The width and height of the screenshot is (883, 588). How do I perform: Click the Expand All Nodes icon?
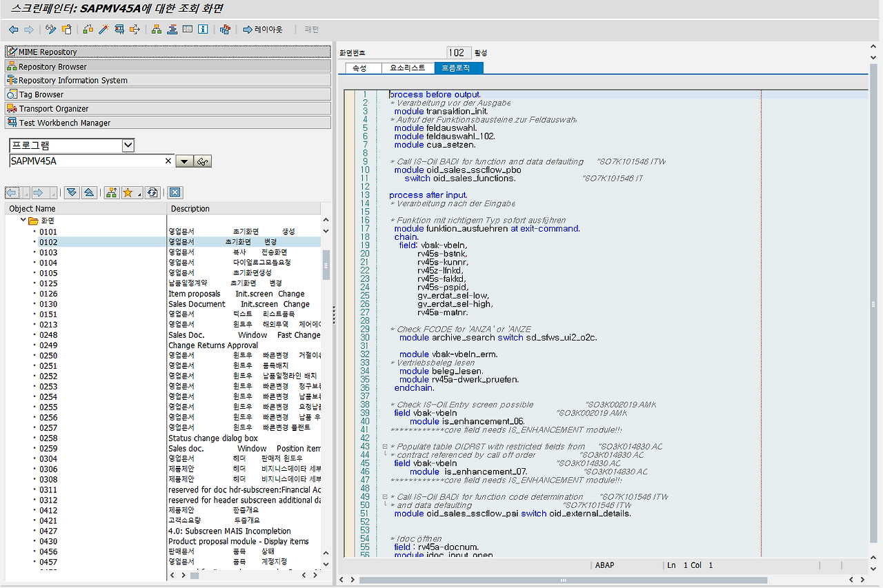pyautogui.click(x=71, y=193)
